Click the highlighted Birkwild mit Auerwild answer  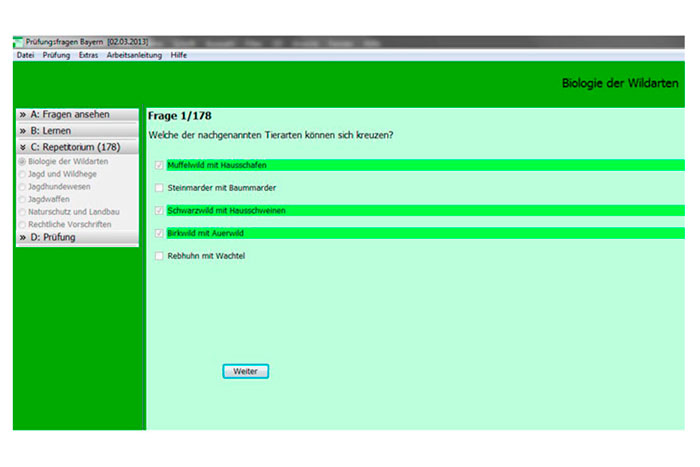pyautogui.click(x=425, y=233)
